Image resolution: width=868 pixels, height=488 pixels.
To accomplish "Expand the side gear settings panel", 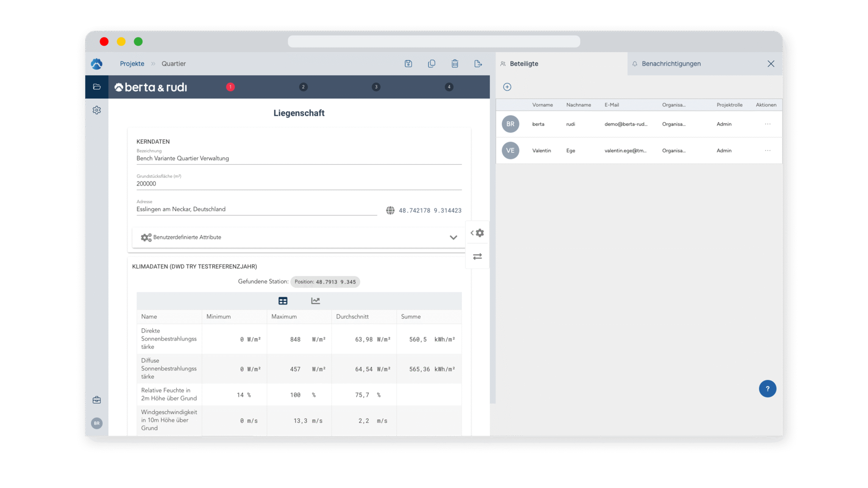I will (x=477, y=233).
